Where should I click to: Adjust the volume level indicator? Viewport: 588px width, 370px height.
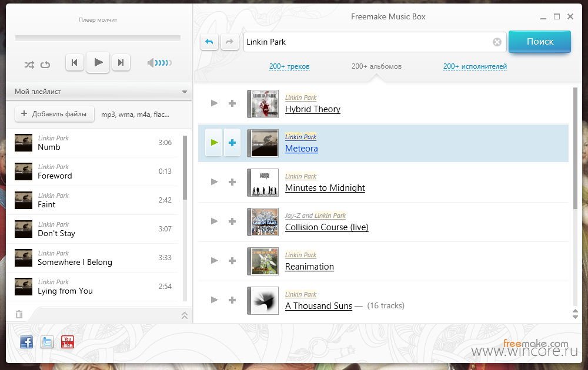pos(159,62)
